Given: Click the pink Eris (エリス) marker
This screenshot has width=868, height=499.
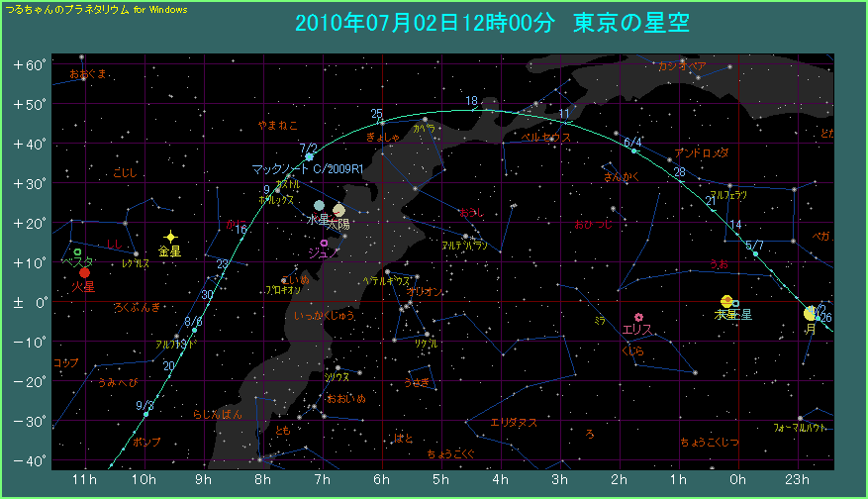Looking at the screenshot, I should (x=639, y=317).
